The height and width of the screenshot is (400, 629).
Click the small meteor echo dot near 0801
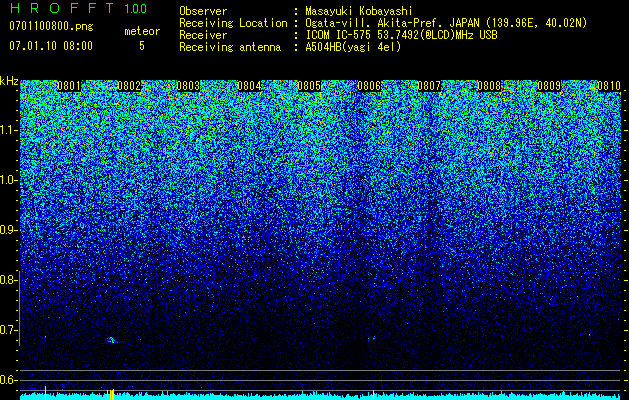click(x=45, y=337)
